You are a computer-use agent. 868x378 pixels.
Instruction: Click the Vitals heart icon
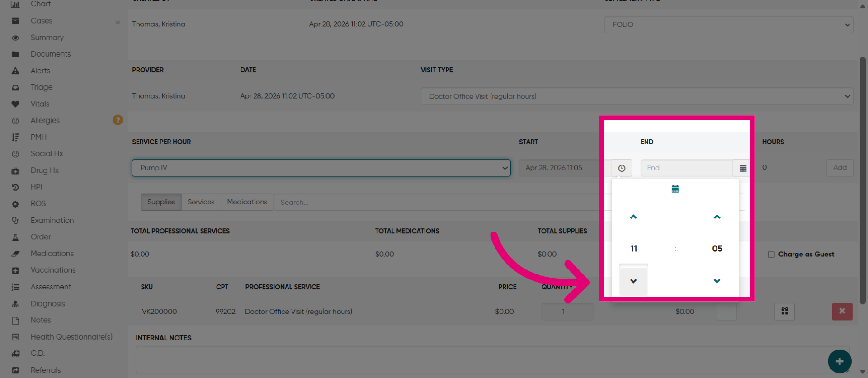coord(15,104)
